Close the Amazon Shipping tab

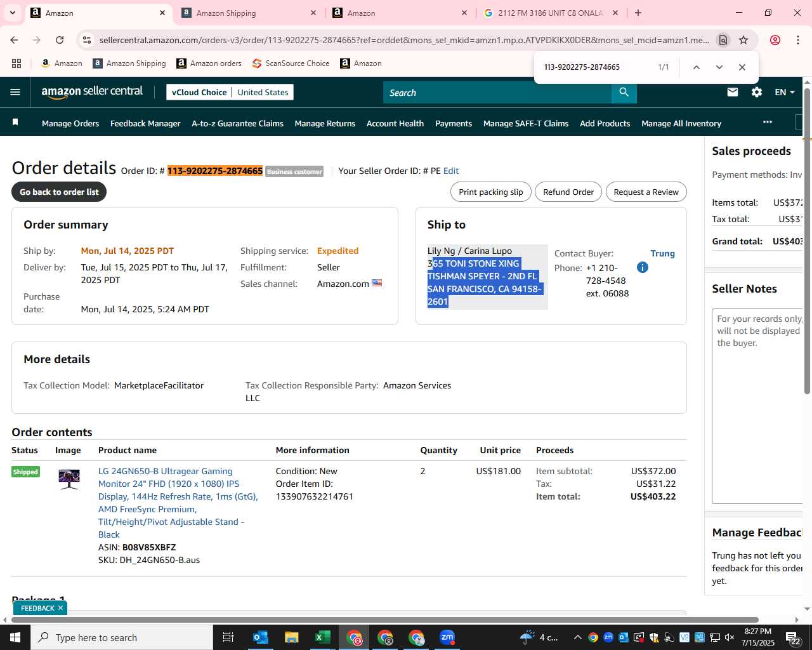tap(313, 13)
